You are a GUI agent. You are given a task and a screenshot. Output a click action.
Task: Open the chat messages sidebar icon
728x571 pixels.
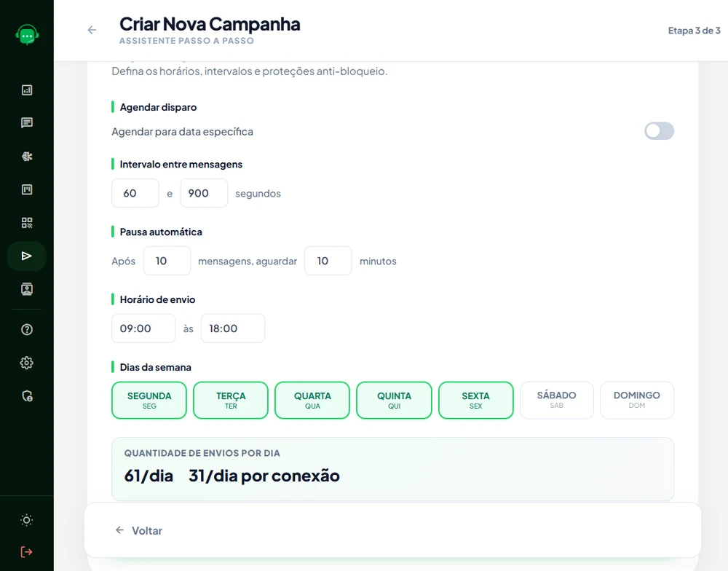(27, 122)
